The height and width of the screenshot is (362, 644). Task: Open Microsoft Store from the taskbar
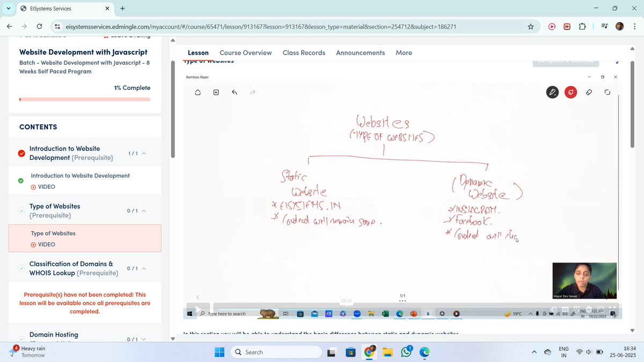(350, 352)
